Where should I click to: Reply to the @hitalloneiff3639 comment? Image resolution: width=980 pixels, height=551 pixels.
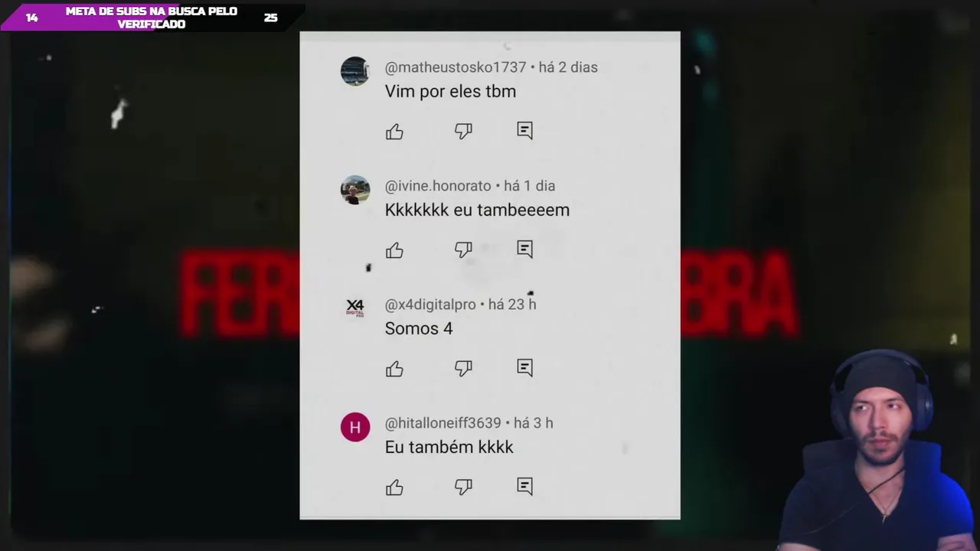tap(524, 486)
